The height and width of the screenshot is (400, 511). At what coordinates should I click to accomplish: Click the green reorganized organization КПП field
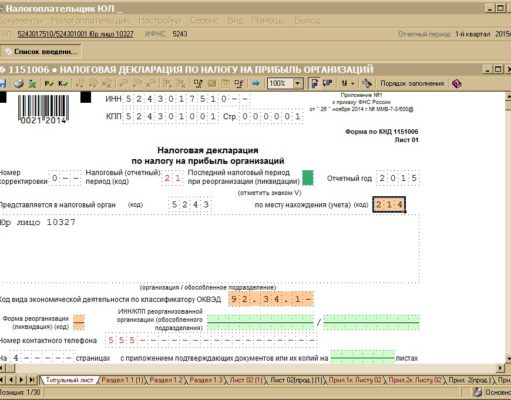pos(371,322)
